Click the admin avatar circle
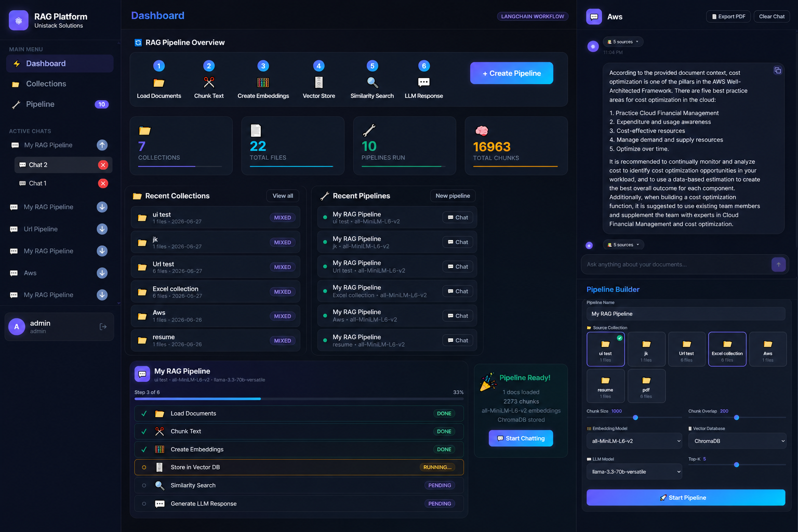Image resolution: width=798 pixels, height=532 pixels. [x=17, y=327]
